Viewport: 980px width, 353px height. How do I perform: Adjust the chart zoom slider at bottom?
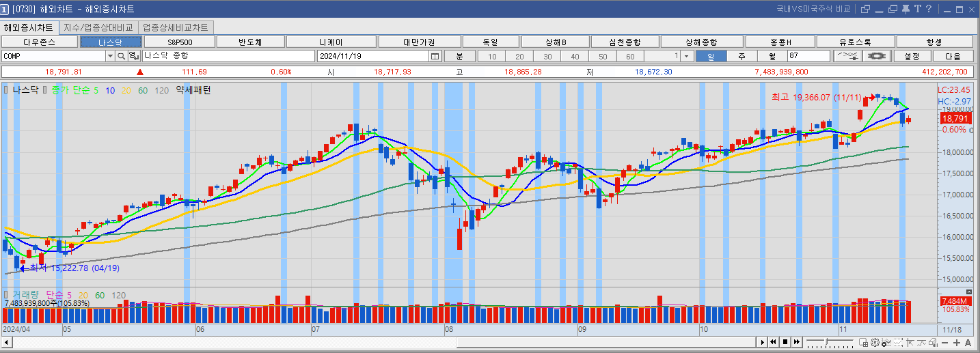[826, 342]
